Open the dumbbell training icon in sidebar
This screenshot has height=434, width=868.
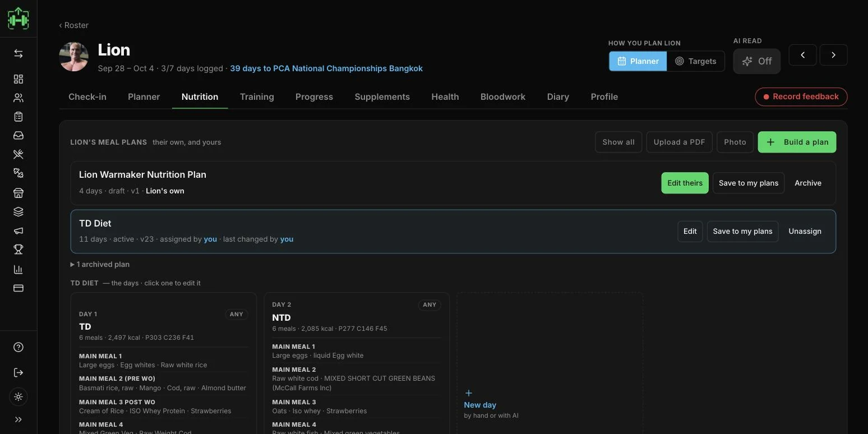[x=19, y=173]
